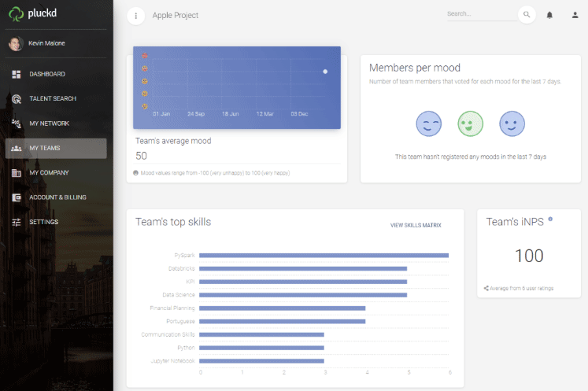Screen dimensions: 588x391
Task: Click the sleepy blue mood face
Action: pyautogui.click(x=429, y=124)
